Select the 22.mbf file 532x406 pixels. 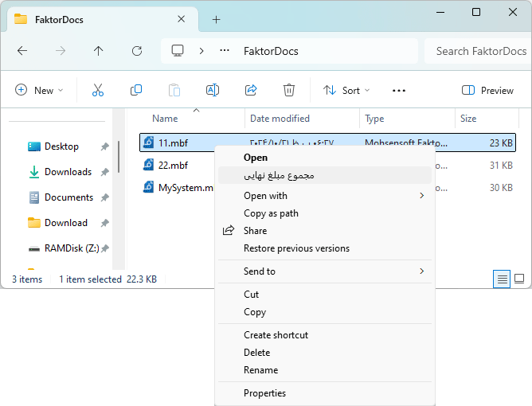(173, 166)
